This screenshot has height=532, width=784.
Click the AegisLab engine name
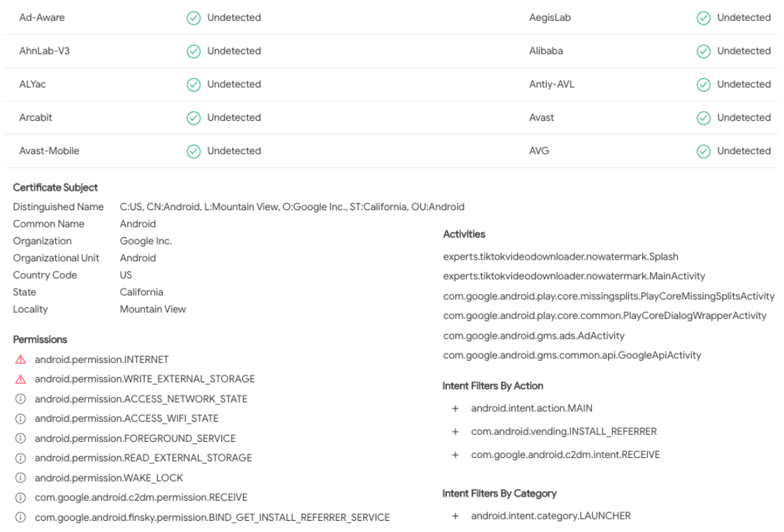549,17
